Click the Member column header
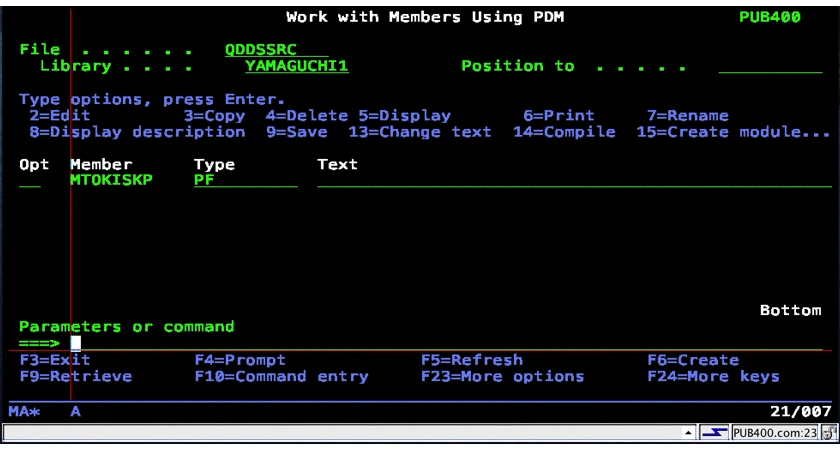840x450 pixels. point(101,164)
